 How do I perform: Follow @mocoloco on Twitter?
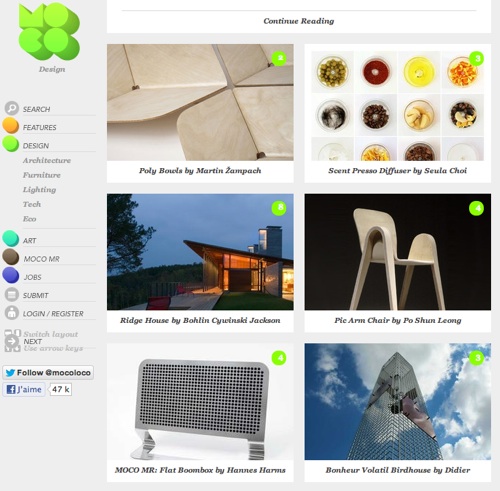click(x=48, y=372)
